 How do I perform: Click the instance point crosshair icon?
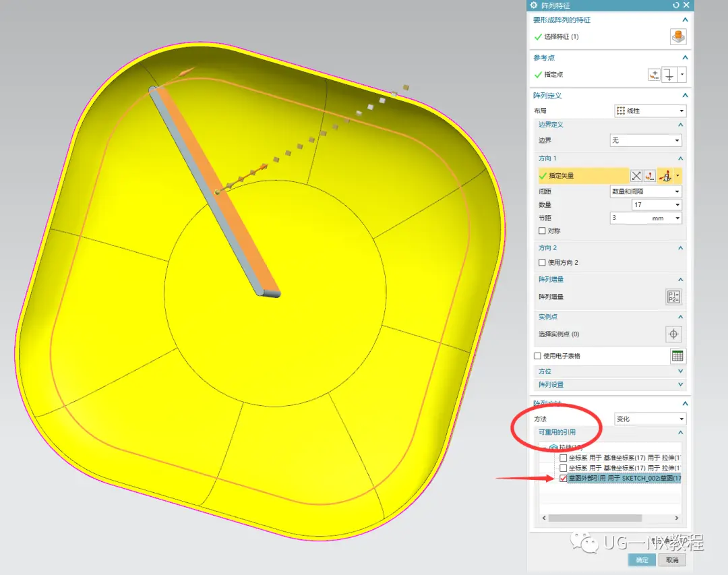[673, 334]
